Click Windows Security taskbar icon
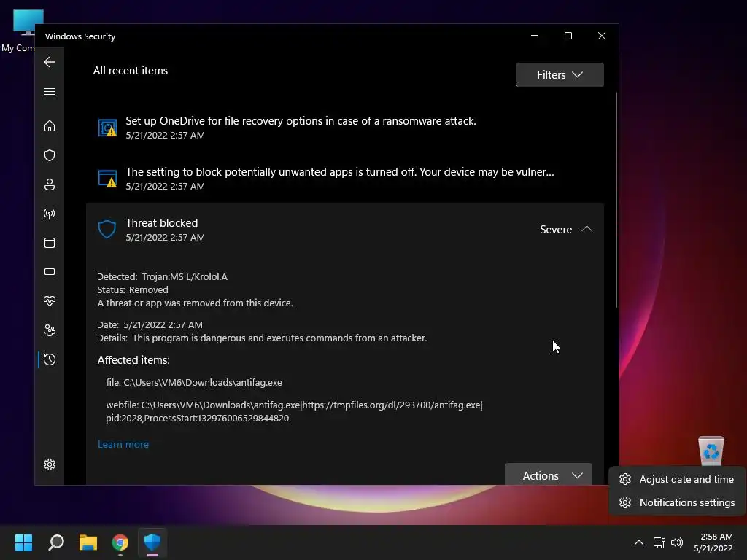This screenshot has width=747, height=560. [x=152, y=542]
